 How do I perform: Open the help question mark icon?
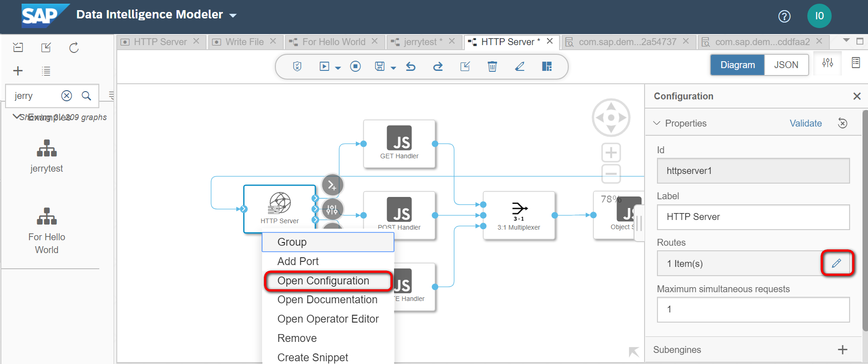784,16
